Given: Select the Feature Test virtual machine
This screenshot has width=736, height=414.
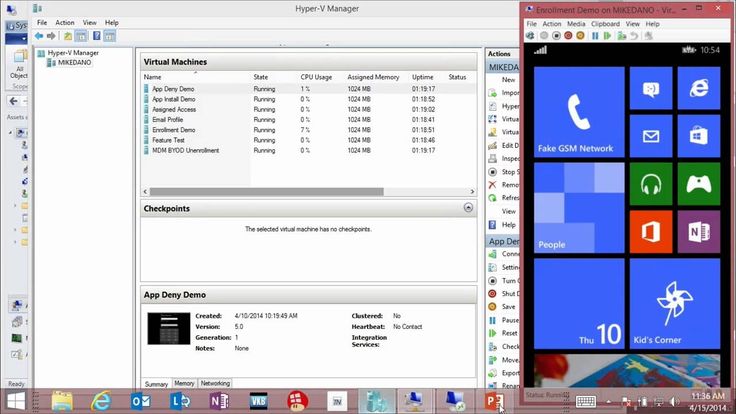Looking at the screenshot, I should 169,140.
